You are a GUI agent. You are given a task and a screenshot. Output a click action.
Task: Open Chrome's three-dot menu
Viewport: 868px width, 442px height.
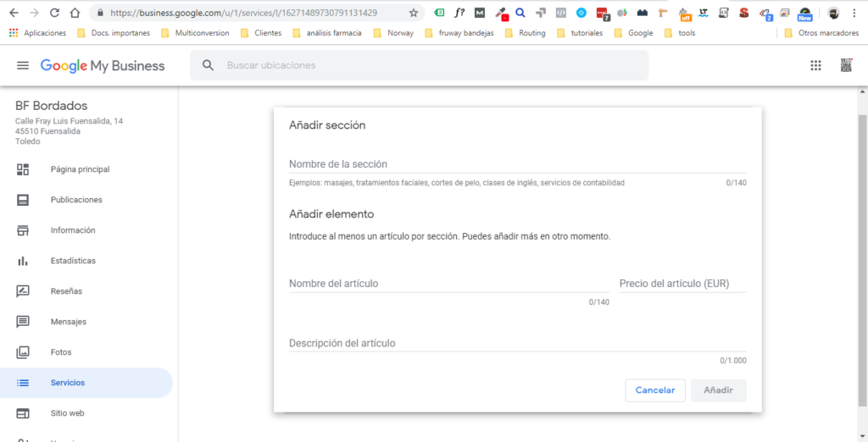pos(854,13)
